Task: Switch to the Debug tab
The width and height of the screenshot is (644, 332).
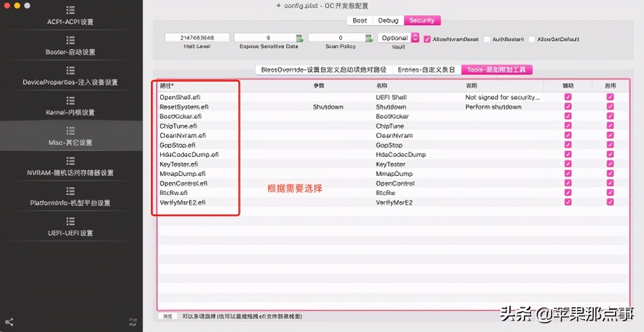Action: (x=388, y=20)
